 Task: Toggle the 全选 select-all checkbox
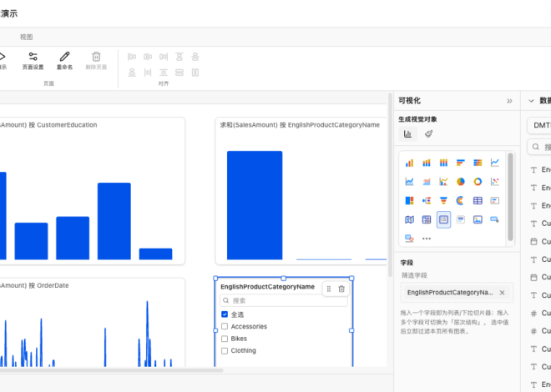click(x=225, y=314)
